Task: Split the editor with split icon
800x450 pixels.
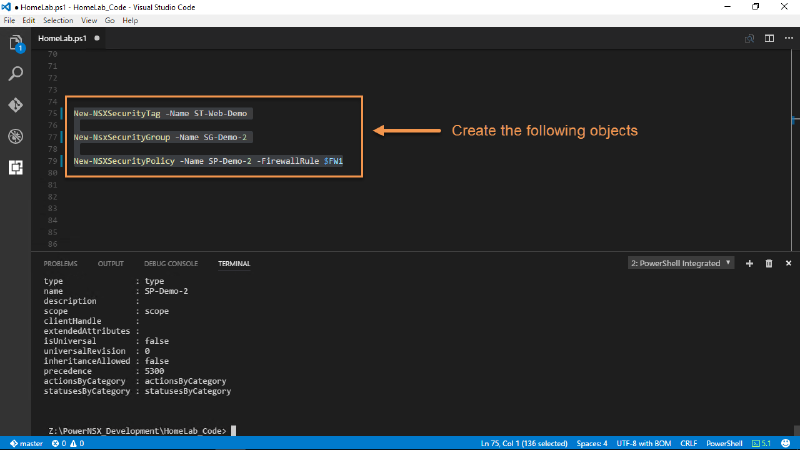Action: (769, 38)
